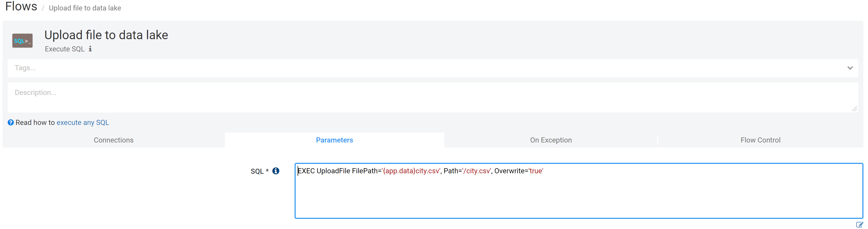Screen dimensions: 868x229
Task: Open the 'execute any SQL' help link
Action: (83, 123)
